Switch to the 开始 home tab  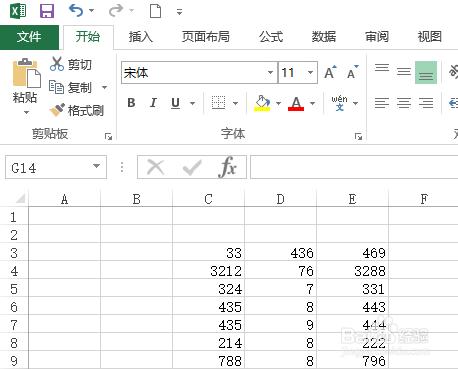[88, 37]
